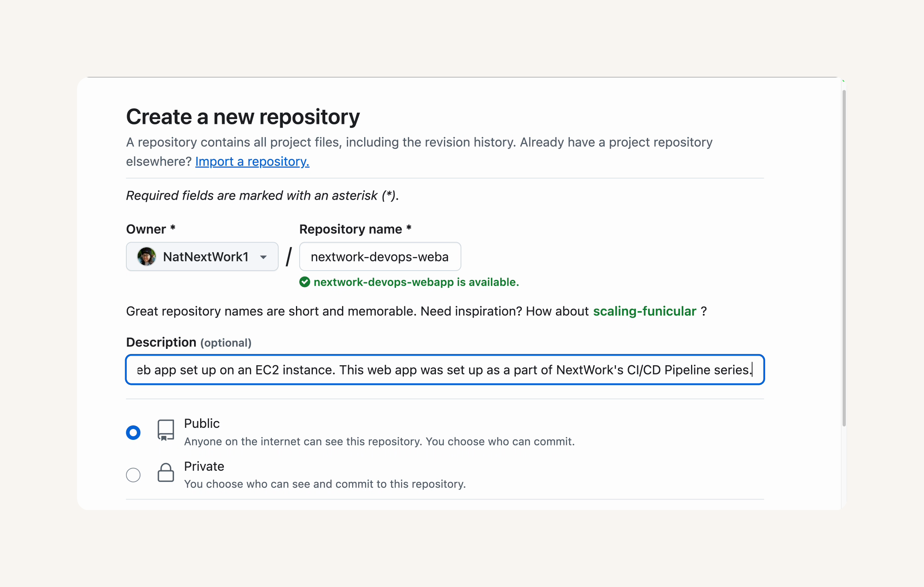This screenshot has height=587, width=924.
Task: Click the Create a new repository heading
Action: (243, 117)
